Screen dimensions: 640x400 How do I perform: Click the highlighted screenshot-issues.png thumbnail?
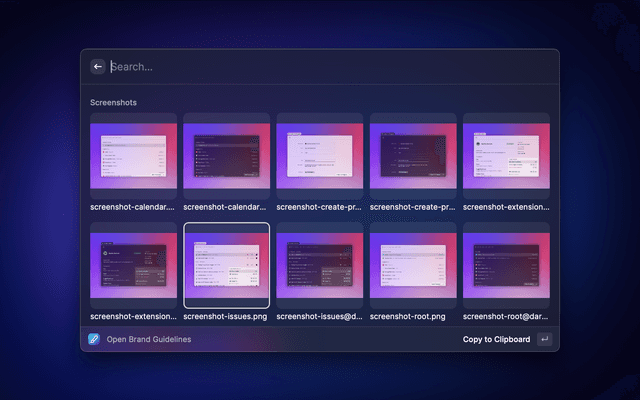point(227,266)
